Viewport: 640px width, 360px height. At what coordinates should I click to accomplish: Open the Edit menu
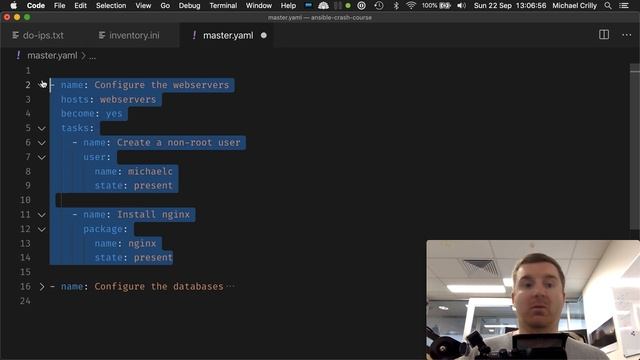[80, 5]
